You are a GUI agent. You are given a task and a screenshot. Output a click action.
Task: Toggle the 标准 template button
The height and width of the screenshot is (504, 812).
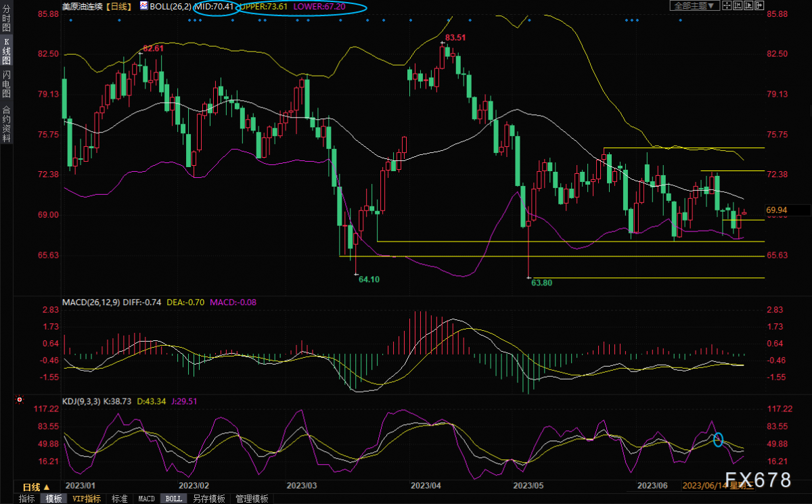pos(119,499)
